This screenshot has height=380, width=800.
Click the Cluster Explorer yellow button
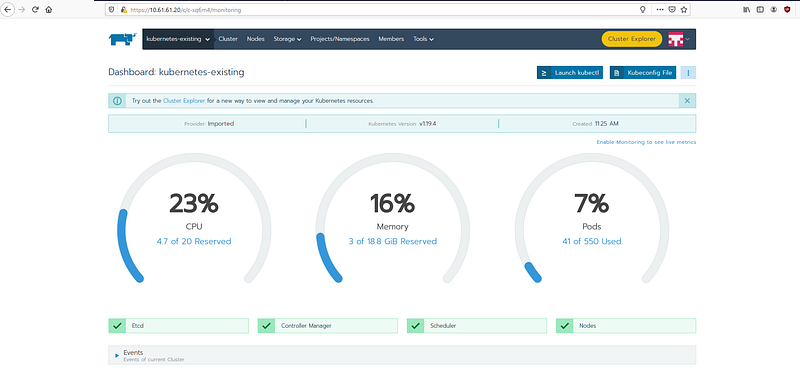[x=632, y=39]
